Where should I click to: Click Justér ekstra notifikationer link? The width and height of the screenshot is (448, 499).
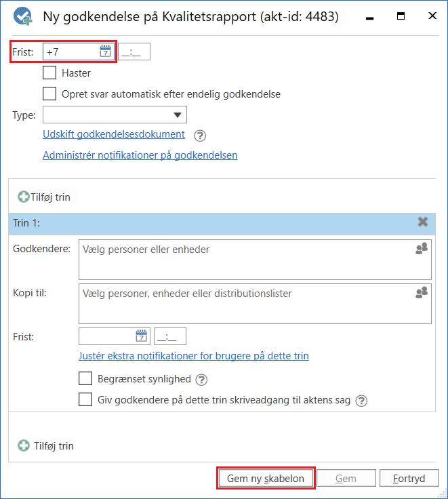[194, 356]
